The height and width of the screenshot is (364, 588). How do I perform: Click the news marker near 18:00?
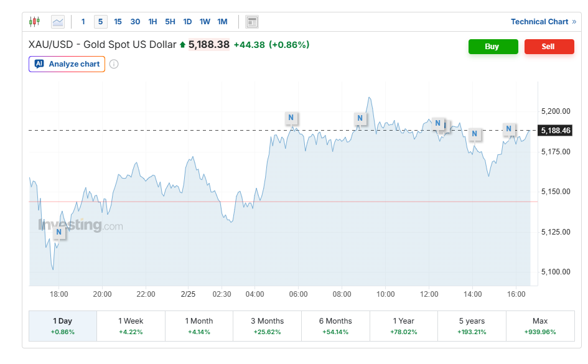(x=59, y=233)
